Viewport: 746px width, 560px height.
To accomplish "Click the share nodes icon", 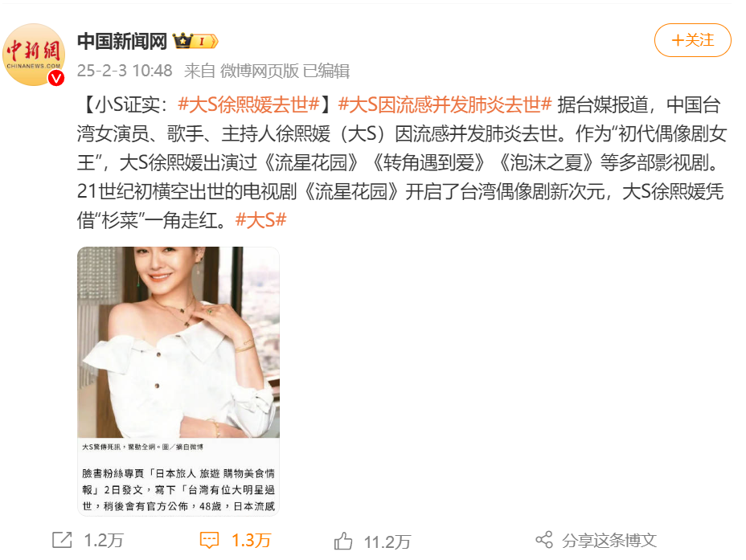I will [x=544, y=540].
